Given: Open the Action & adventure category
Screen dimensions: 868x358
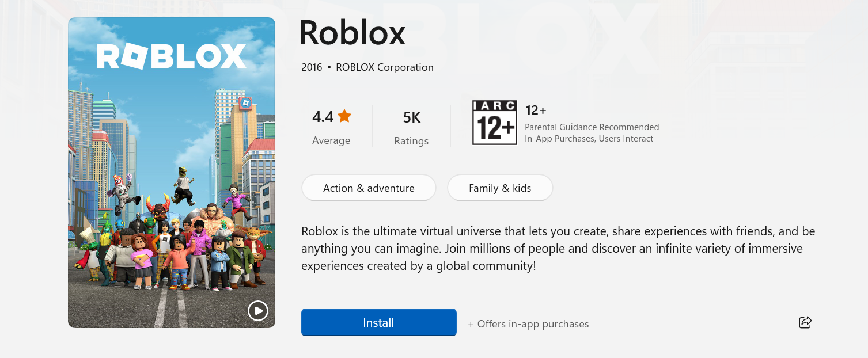Looking at the screenshot, I should [369, 188].
